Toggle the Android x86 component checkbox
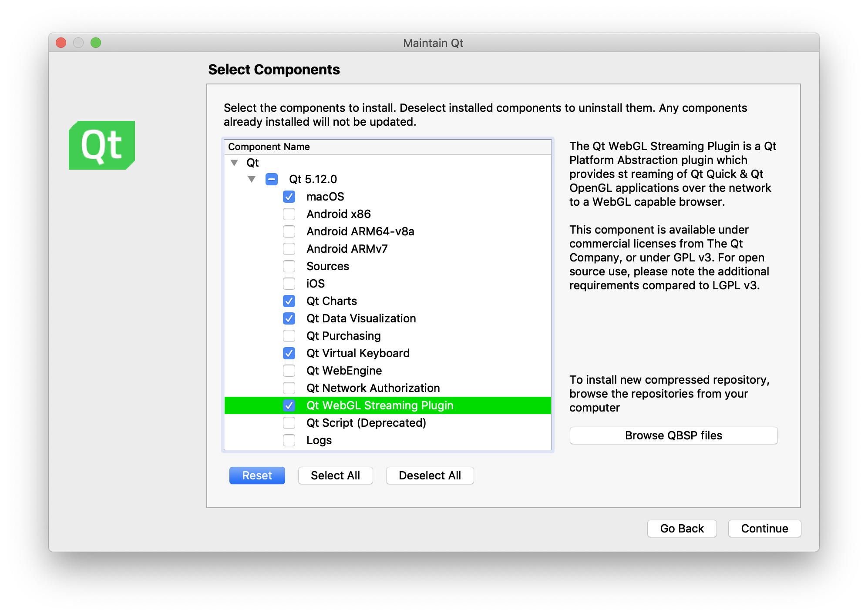 [x=288, y=214]
